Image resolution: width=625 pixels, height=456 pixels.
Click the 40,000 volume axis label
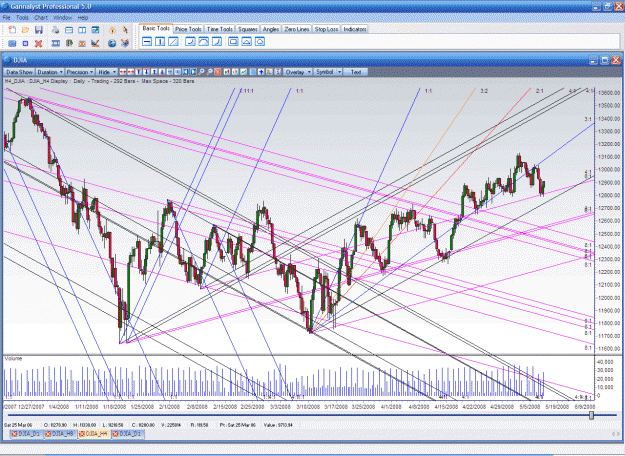[x=605, y=362]
